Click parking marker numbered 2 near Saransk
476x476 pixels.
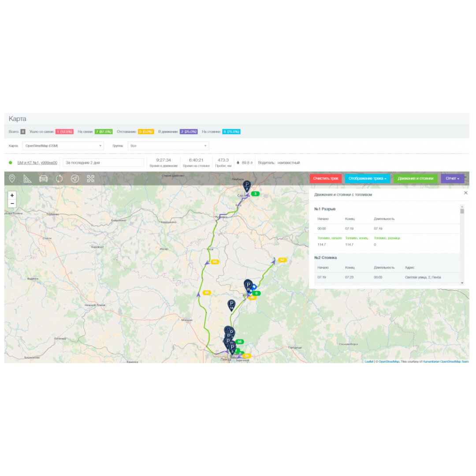pyautogui.click(x=247, y=186)
